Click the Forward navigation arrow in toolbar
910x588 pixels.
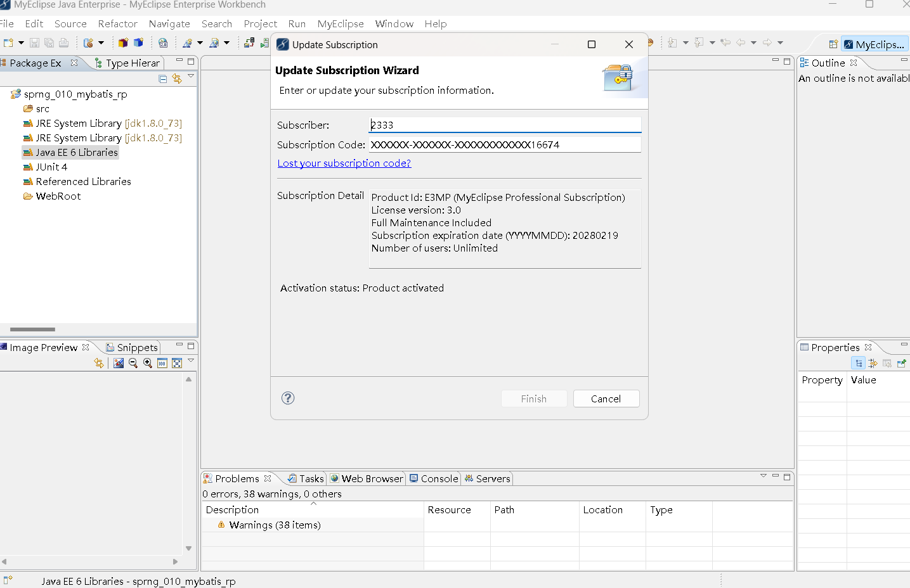coord(767,42)
